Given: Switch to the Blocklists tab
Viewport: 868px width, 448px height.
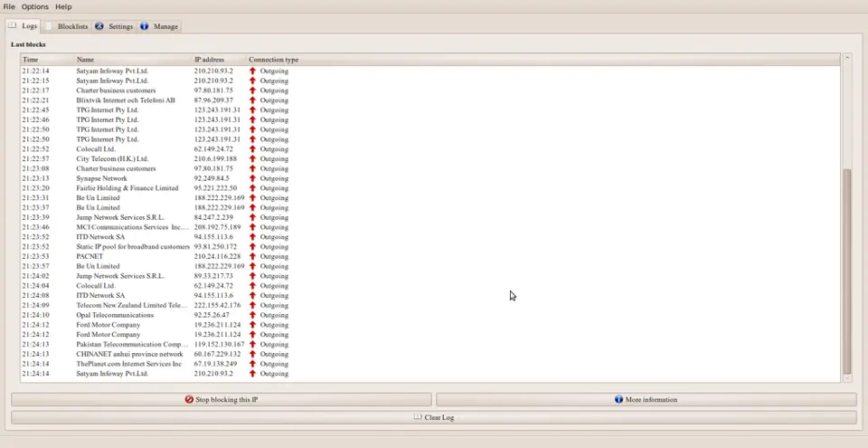Looking at the screenshot, I should coord(66,26).
